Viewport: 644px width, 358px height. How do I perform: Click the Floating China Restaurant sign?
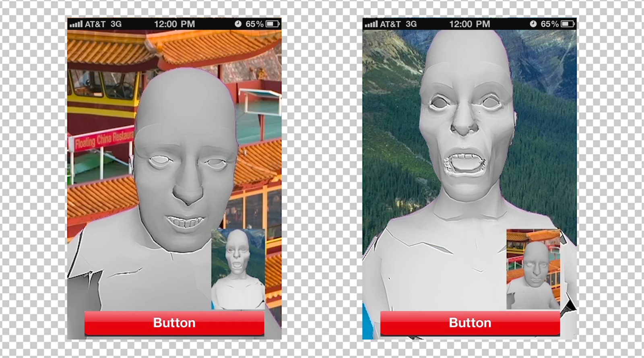104,139
